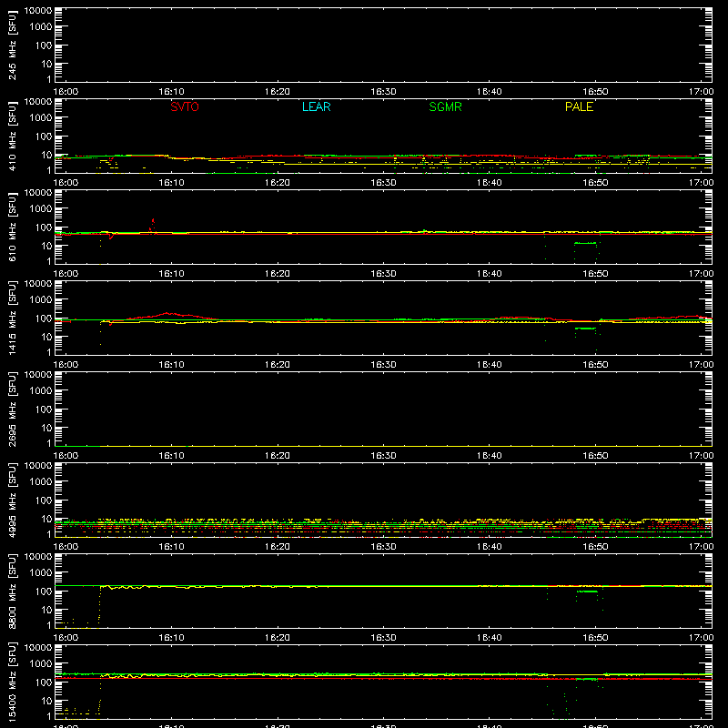This screenshot has width=728, height=728.
Task: Click the 16:00 tick label under 8800 MHz panel
Action: 66,638
